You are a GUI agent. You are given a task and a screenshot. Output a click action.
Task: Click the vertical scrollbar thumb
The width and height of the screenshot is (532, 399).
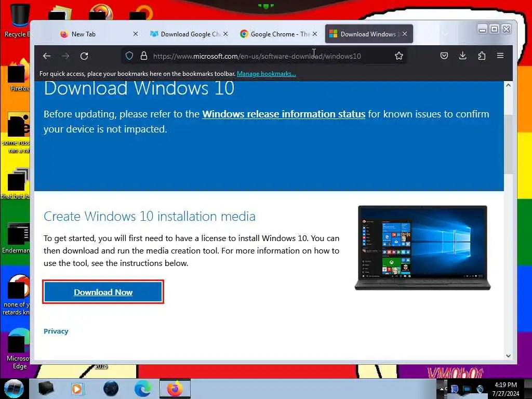click(508, 145)
